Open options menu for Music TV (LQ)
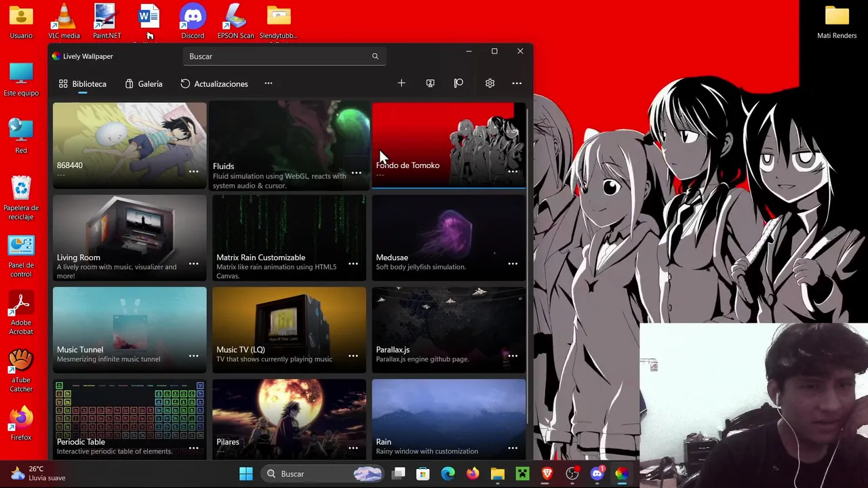 [353, 356]
